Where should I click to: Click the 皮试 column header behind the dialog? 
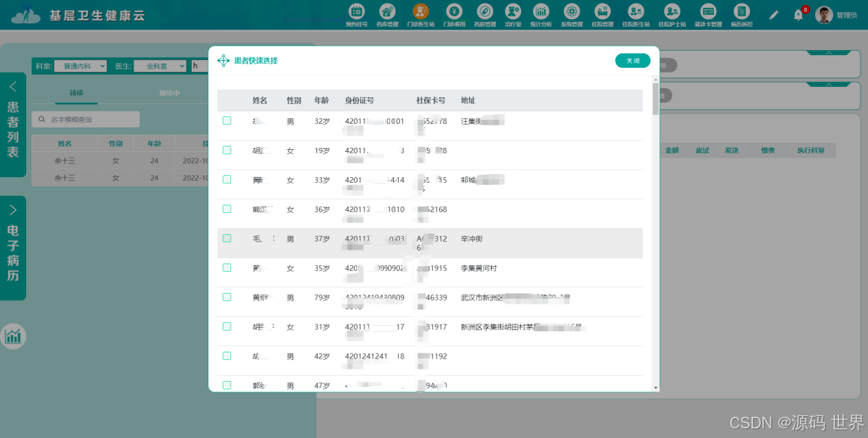(x=702, y=151)
